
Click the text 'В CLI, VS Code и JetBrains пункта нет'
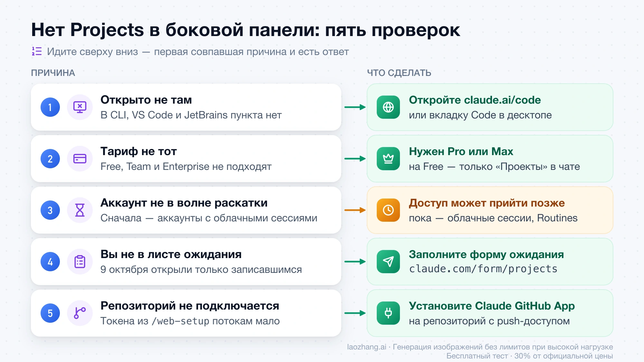(191, 115)
